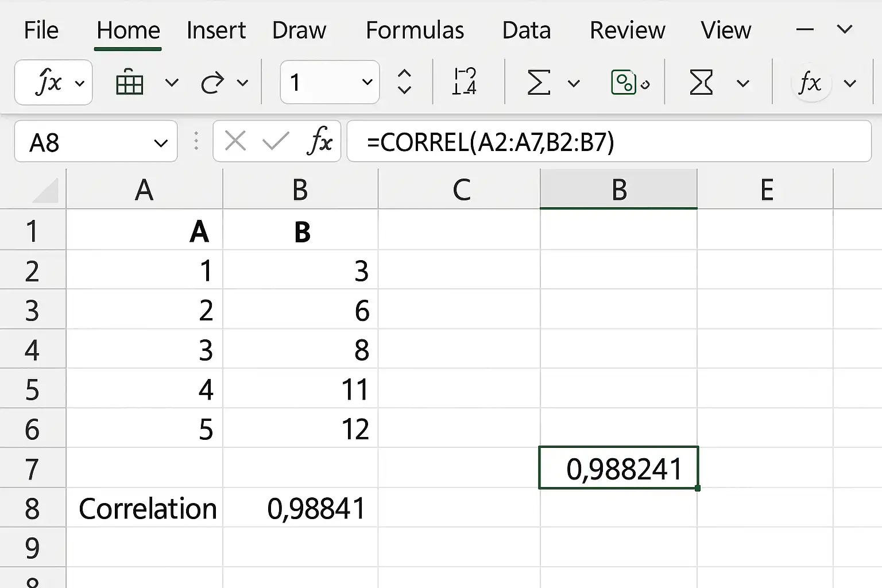
Task: Click the table grid icon in toolbar
Action: [x=129, y=83]
